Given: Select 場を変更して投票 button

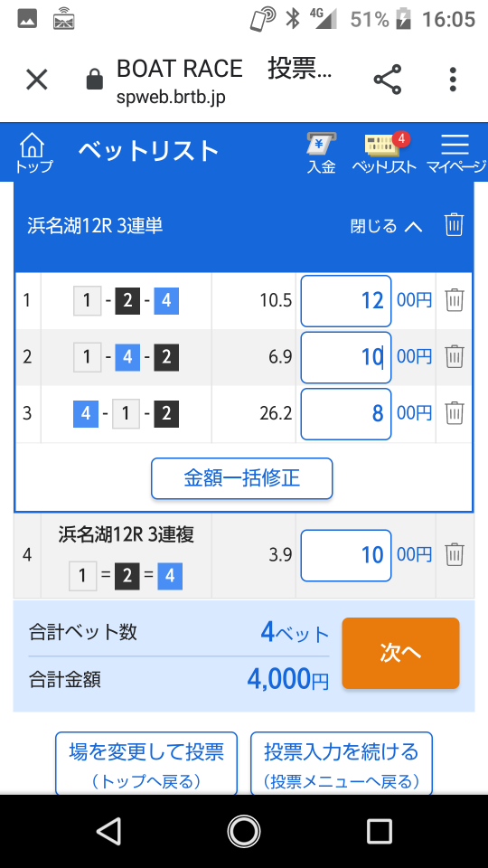Looking at the screenshot, I should (x=146, y=765).
